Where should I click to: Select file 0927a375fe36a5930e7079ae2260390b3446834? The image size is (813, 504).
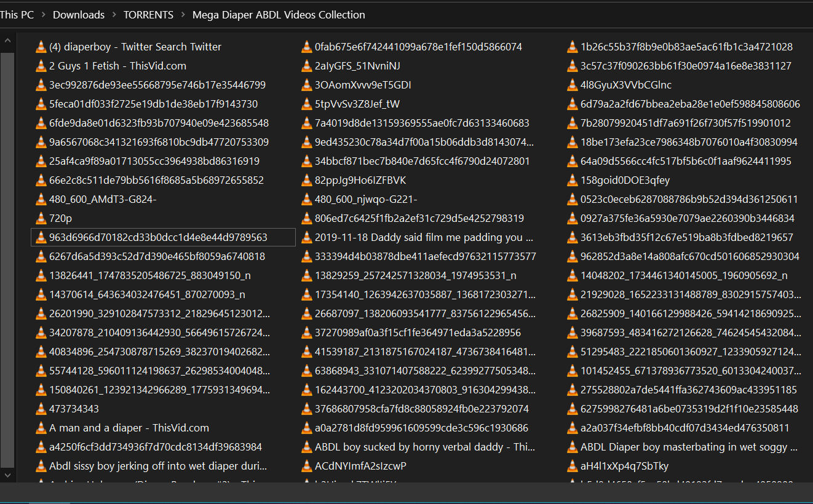(688, 218)
